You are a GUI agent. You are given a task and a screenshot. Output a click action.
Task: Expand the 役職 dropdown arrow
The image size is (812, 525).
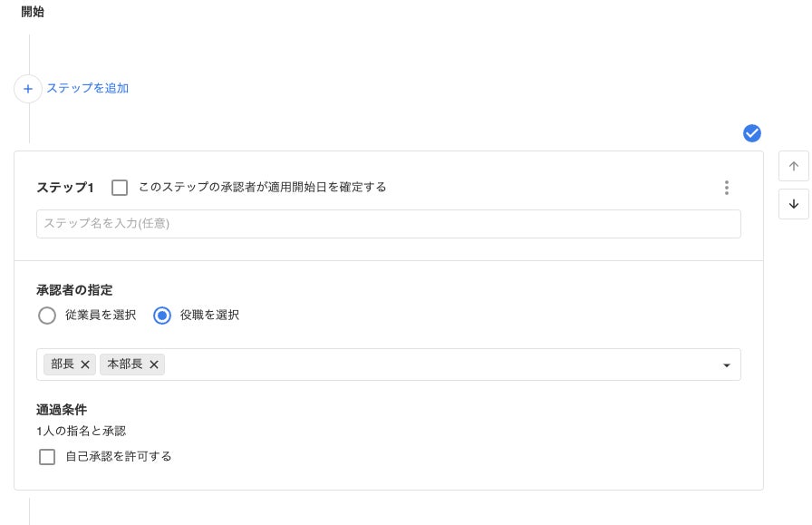pos(726,365)
